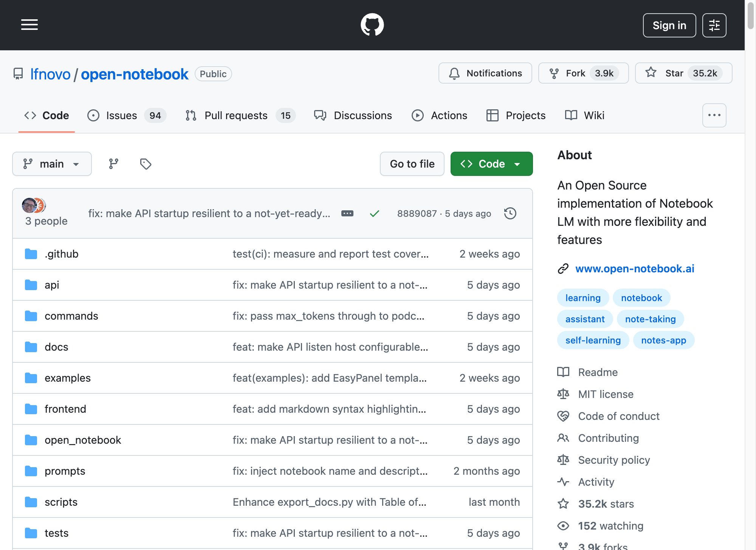Screen dimensions: 756x550
Task: Star the open-notebook repository
Action: click(683, 73)
